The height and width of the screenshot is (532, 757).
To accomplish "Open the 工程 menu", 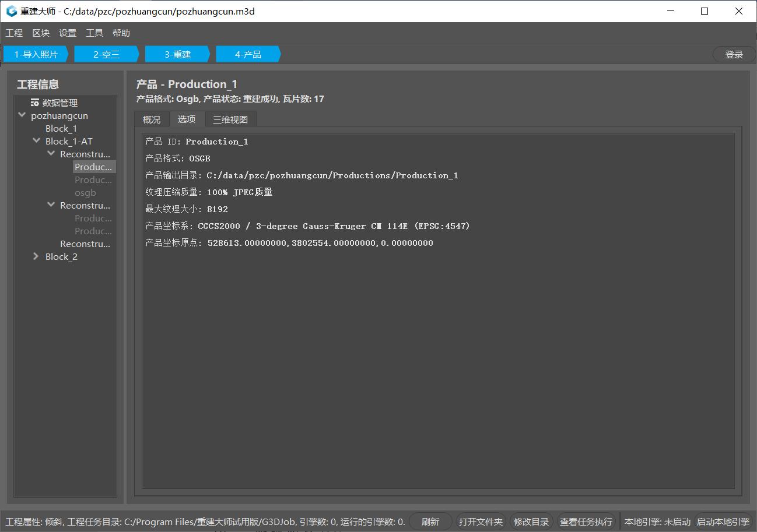I will (14, 33).
